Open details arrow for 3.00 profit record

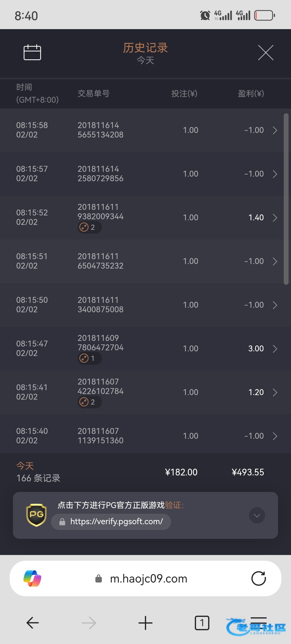pyautogui.click(x=275, y=349)
